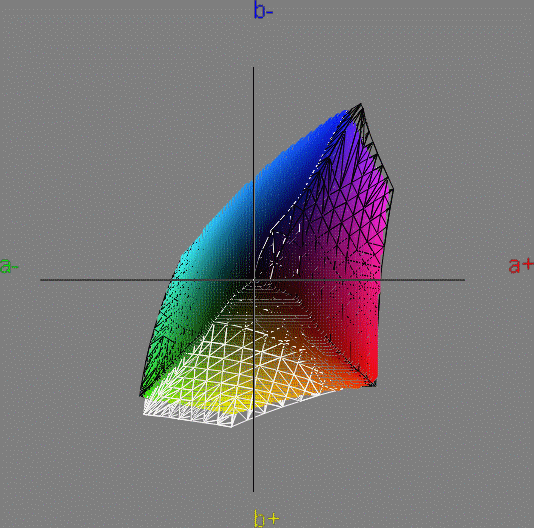Pick the bright green gamut corner
This screenshot has width=534, height=528.
[x=147, y=392]
